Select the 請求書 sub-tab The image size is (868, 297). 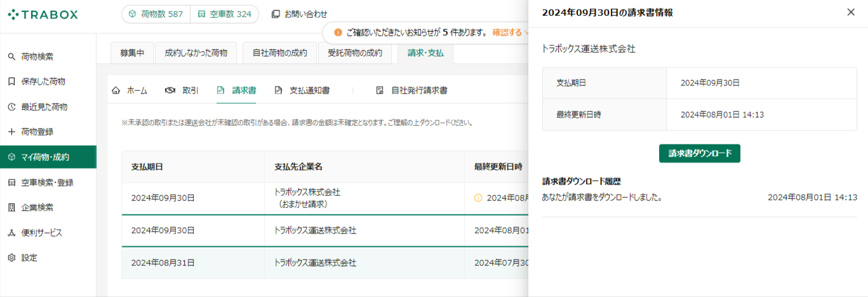[236, 90]
